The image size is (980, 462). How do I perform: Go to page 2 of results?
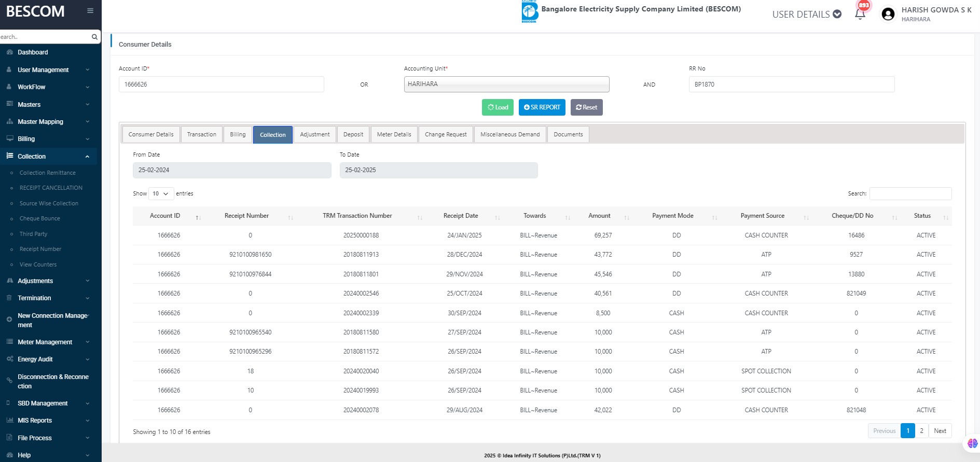[921, 431]
